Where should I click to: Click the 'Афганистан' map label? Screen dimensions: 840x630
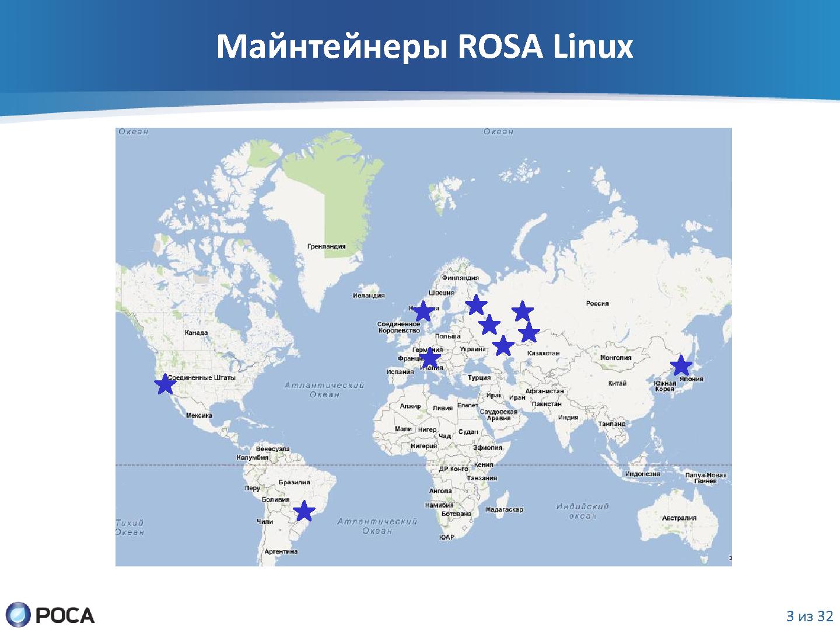[x=545, y=391]
